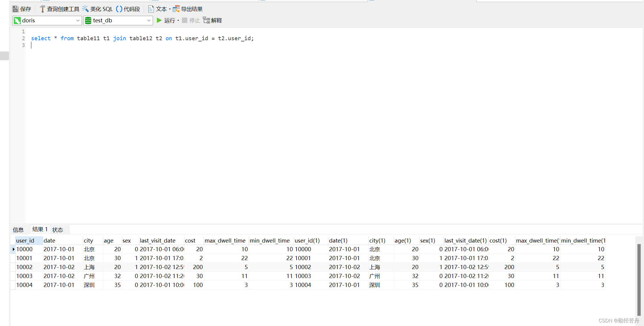Screen dimensions: 644x326
Task: Click the last_visit_date column header
Action: (x=161, y=240)
